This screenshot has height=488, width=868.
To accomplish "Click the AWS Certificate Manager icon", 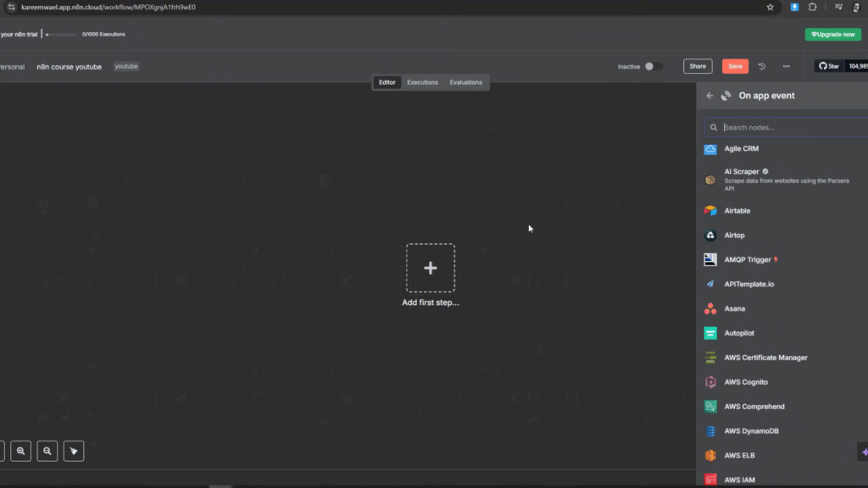I will pyautogui.click(x=710, y=358).
